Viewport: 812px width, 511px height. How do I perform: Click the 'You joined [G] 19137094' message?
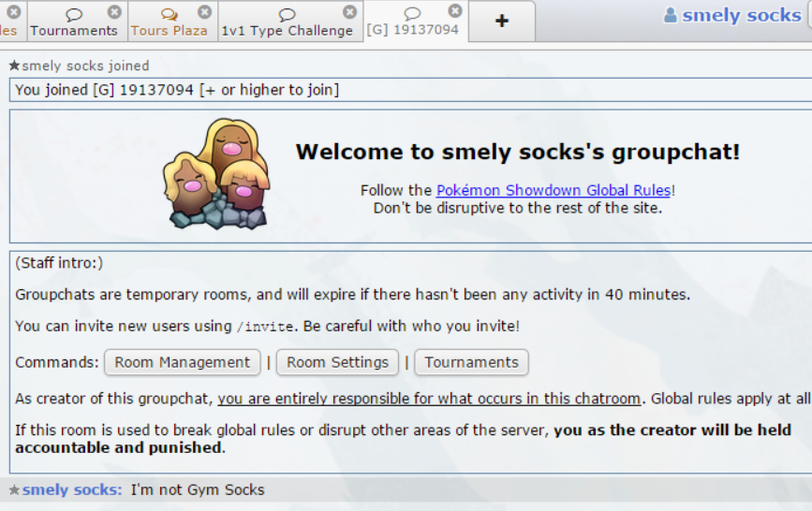tap(177, 90)
